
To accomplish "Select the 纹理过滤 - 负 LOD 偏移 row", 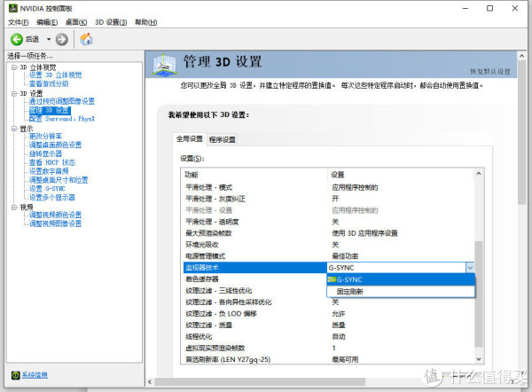I will [328, 314].
